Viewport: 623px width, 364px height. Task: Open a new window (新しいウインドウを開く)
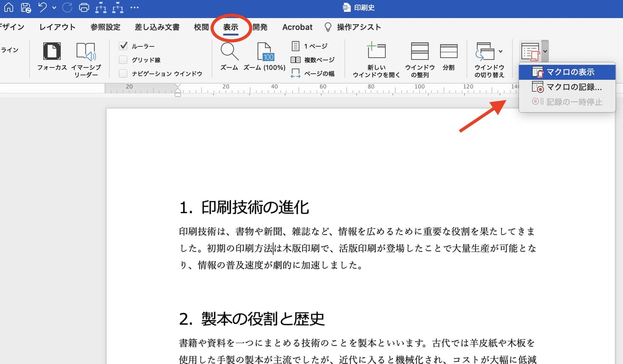(x=376, y=59)
